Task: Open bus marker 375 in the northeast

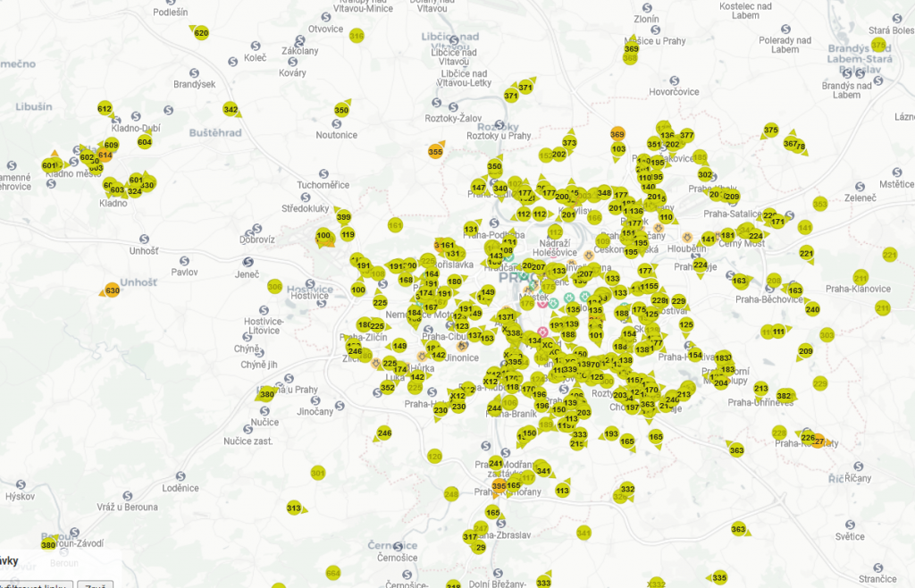Action: tap(770, 130)
